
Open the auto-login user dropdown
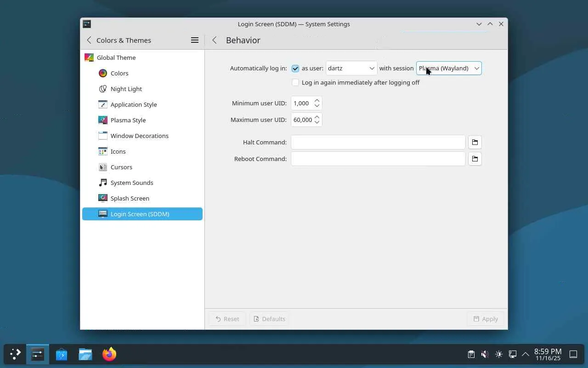[x=351, y=68]
